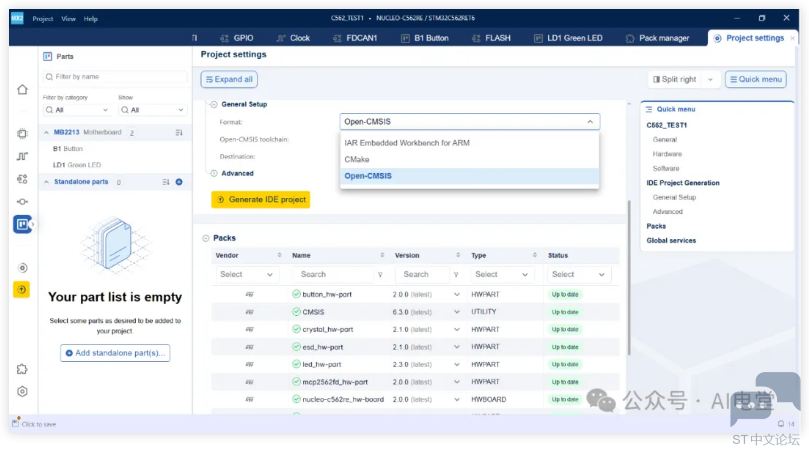Open the Pinout chip view icon
Screen dimensions: 809x455
tap(22, 133)
